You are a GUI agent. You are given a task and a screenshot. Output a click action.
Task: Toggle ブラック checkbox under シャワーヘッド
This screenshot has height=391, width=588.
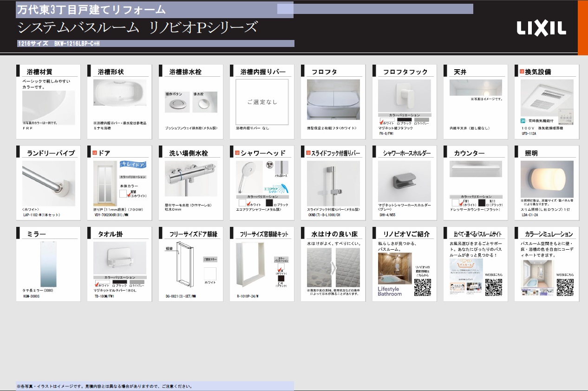tap(275, 205)
